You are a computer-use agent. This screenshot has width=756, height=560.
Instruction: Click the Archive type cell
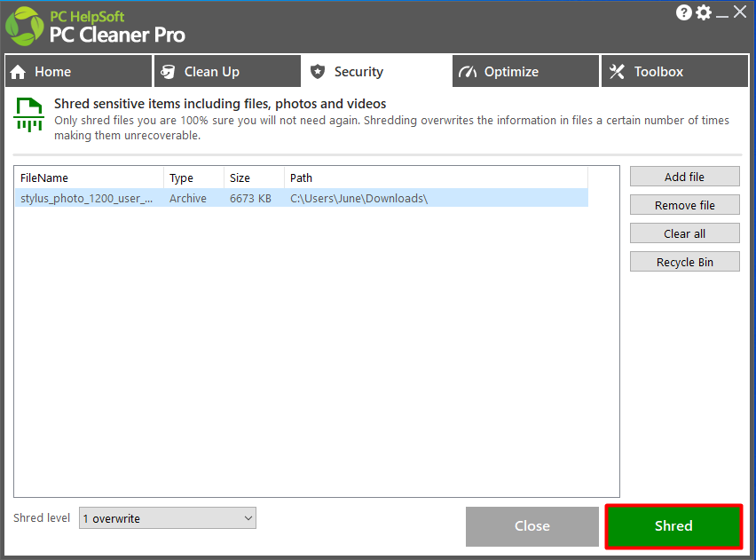(188, 198)
